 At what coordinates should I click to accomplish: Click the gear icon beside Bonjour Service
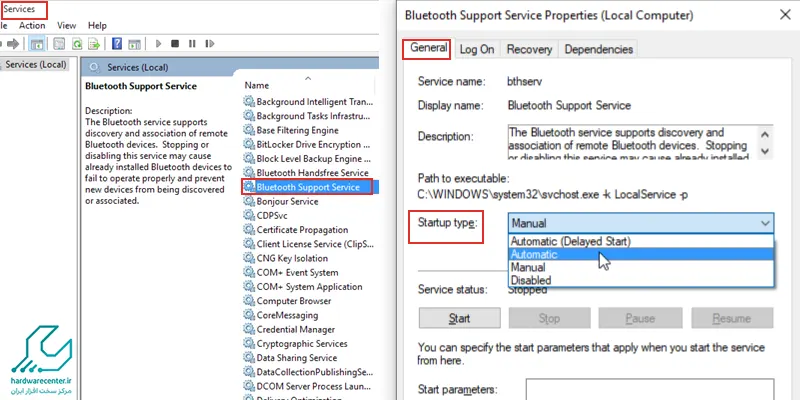click(x=249, y=201)
